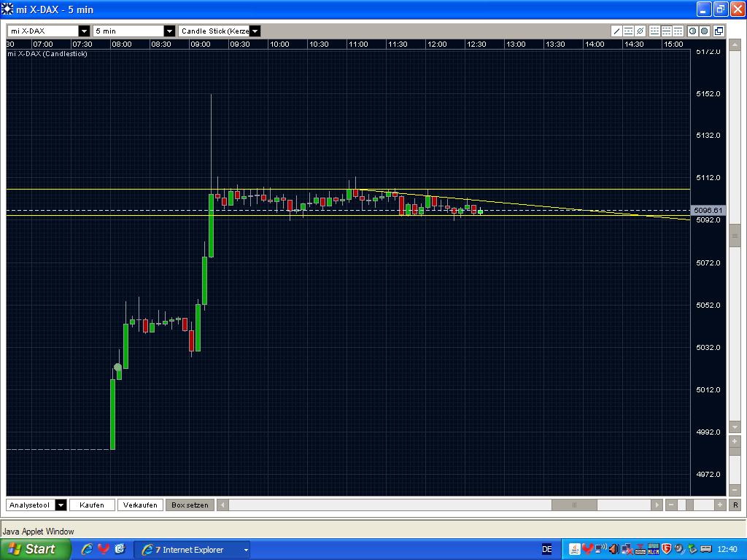Viewport: 747px width, 560px height.
Task: Click the Java tray icon
Action: [x=575, y=549]
